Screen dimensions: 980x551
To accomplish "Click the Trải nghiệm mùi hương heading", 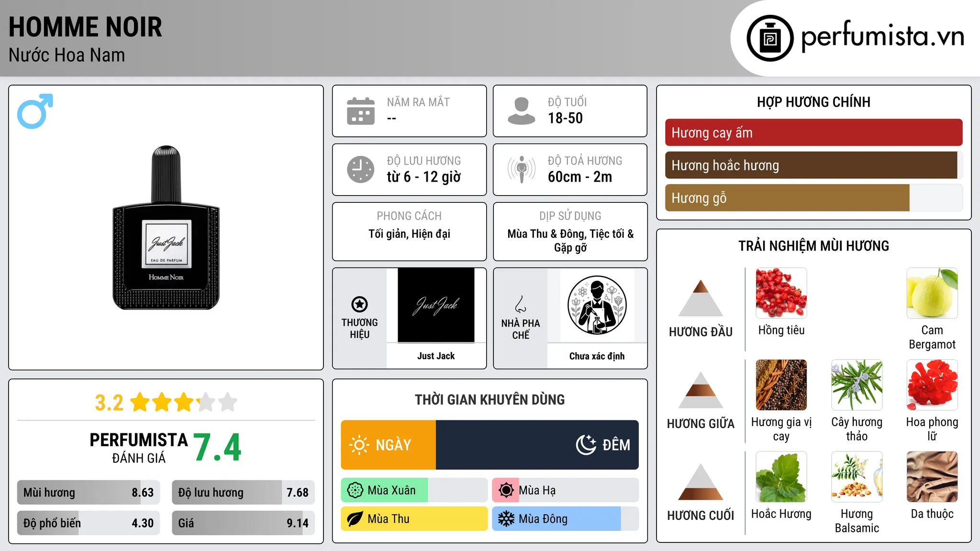I will [813, 246].
